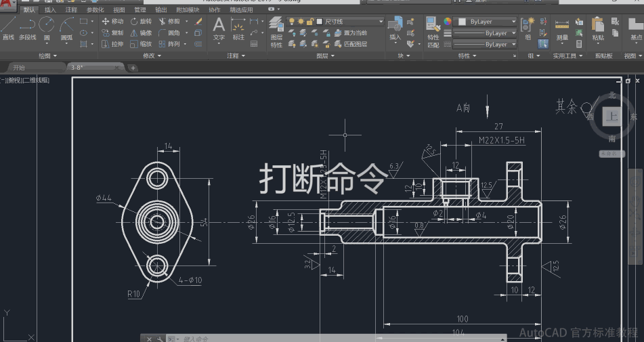Screen dimensions: 644x342
Task: Open the 修剪 (Trim) dropdown arrow
Action: click(186, 22)
